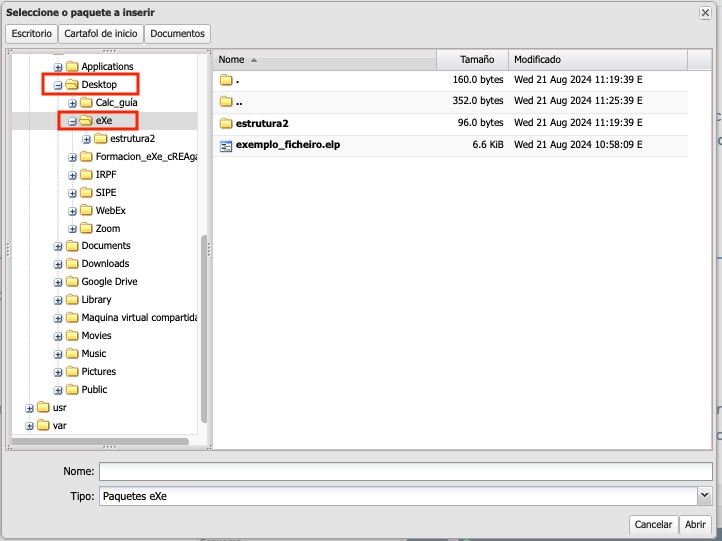Click the exemplo_ficheiro.elp file icon
The width and height of the screenshot is (722, 541).
point(225,146)
